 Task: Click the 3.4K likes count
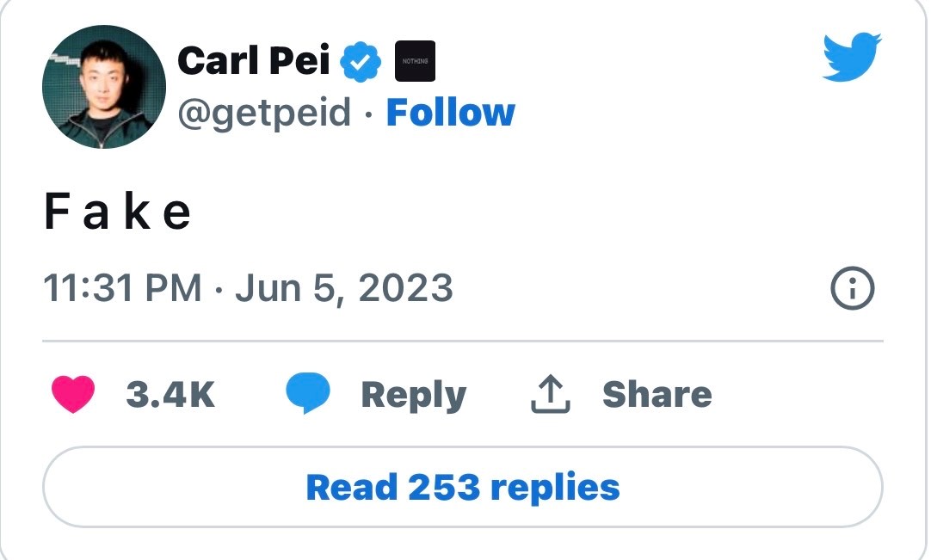tap(170, 394)
